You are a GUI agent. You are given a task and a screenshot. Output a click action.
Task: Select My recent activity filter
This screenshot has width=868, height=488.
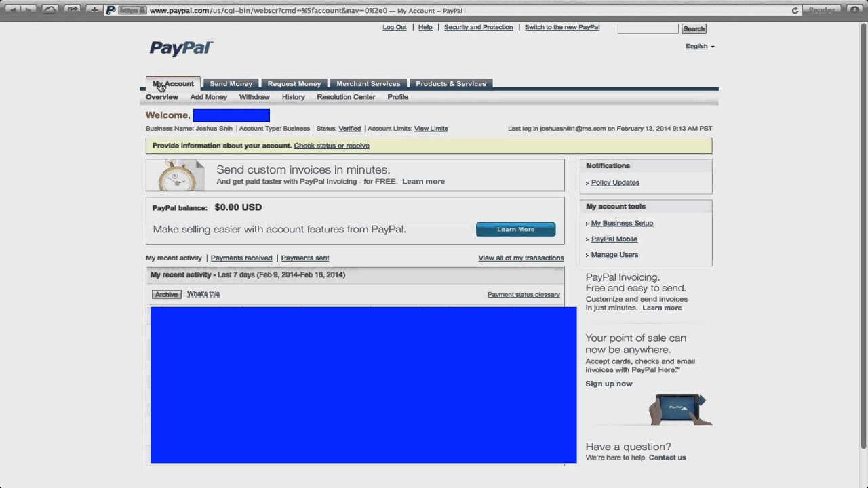174,258
